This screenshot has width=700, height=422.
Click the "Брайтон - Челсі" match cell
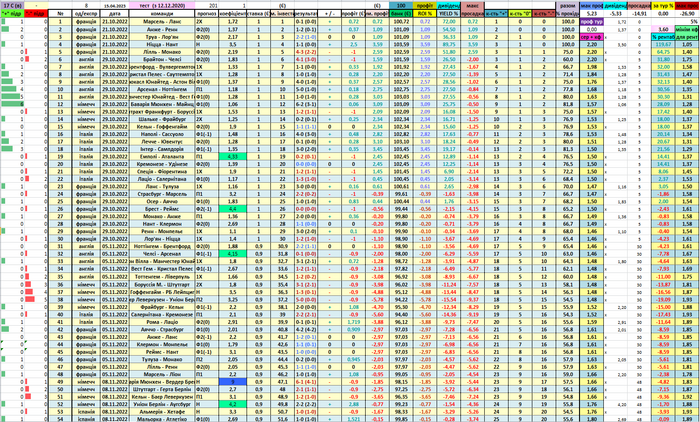pyautogui.click(x=162, y=59)
